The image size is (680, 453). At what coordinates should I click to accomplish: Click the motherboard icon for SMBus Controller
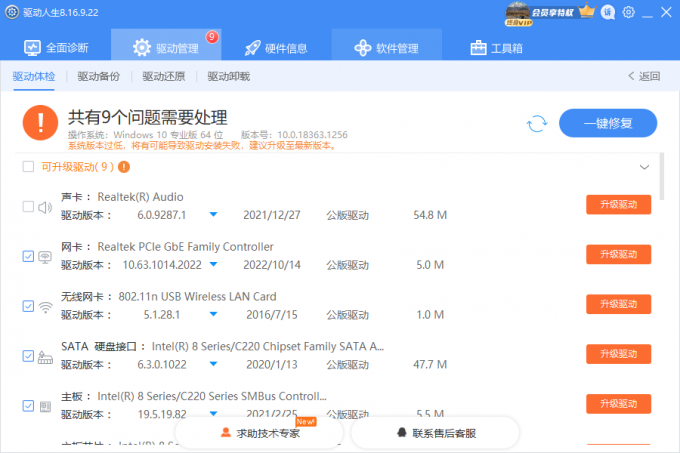pos(46,407)
